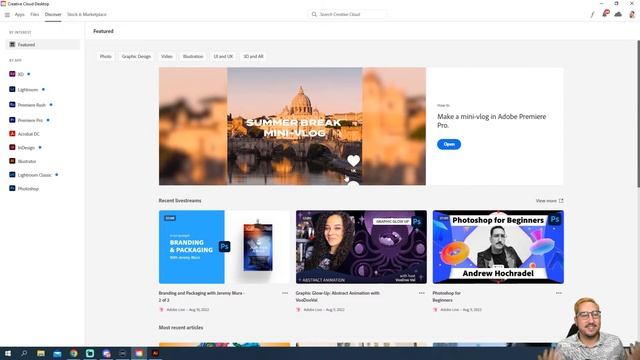Image resolution: width=640 pixels, height=360 pixels.
Task: Click the search magnifier icon
Action: pos(314,14)
